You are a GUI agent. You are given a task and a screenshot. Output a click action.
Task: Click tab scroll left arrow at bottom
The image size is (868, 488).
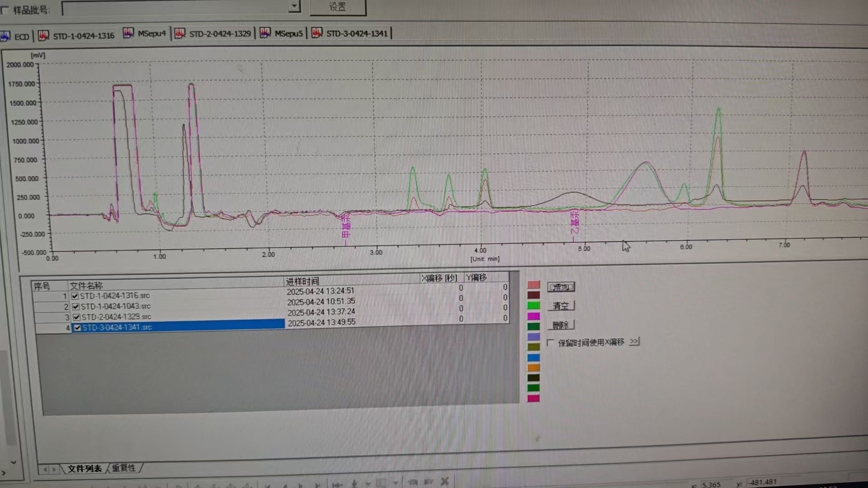45,469
